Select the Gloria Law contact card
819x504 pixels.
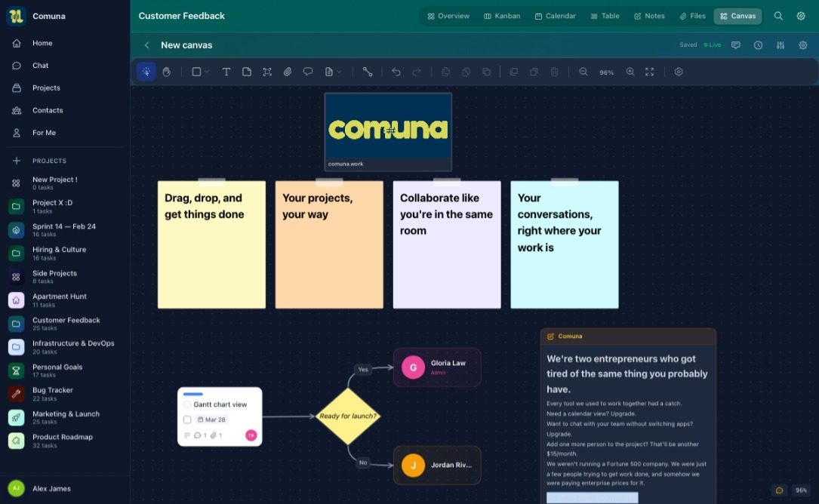[436, 367]
